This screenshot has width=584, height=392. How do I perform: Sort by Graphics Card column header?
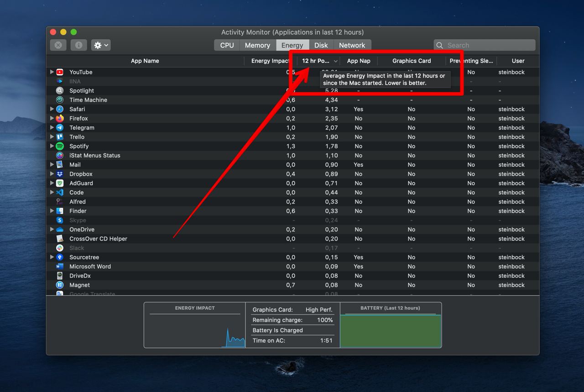click(412, 61)
